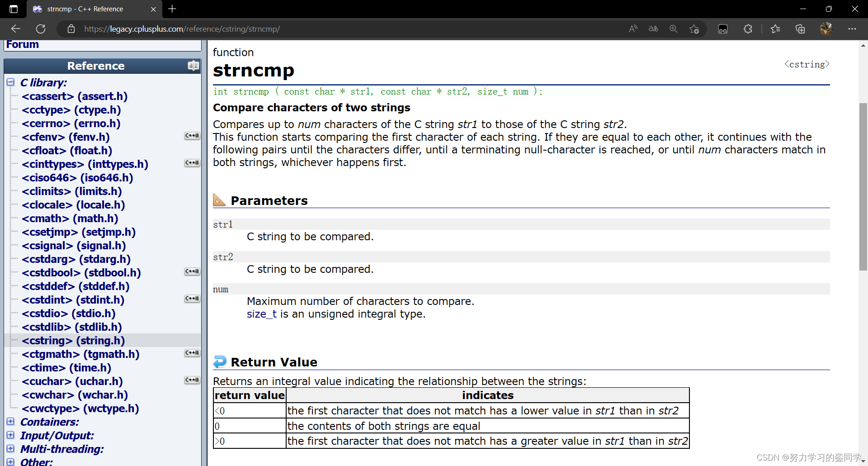Open the zoom magnifier control
Image resolution: width=868 pixels, height=466 pixels.
point(674,29)
